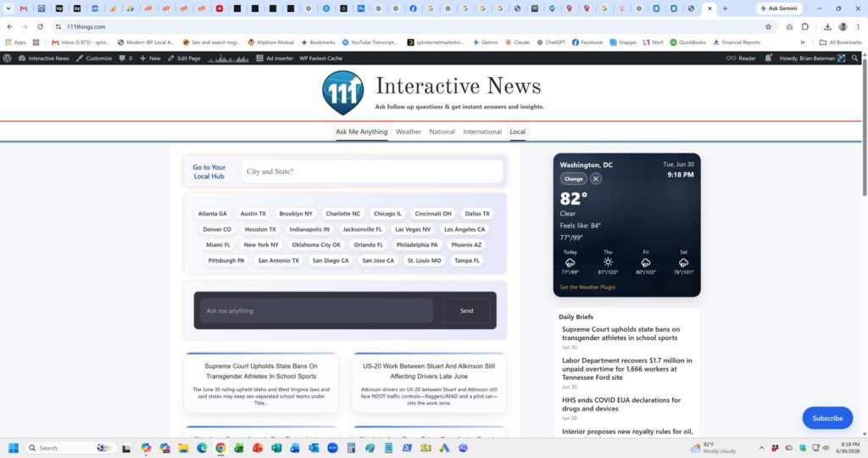Open the All Bookmarks folder
The width and height of the screenshot is (868, 458).
[840, 42]
